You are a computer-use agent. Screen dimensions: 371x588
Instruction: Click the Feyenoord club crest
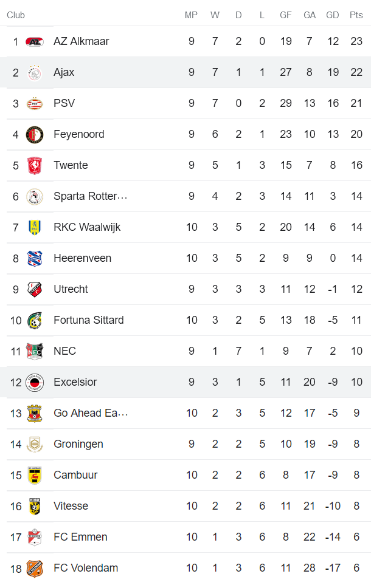[35, 135]
